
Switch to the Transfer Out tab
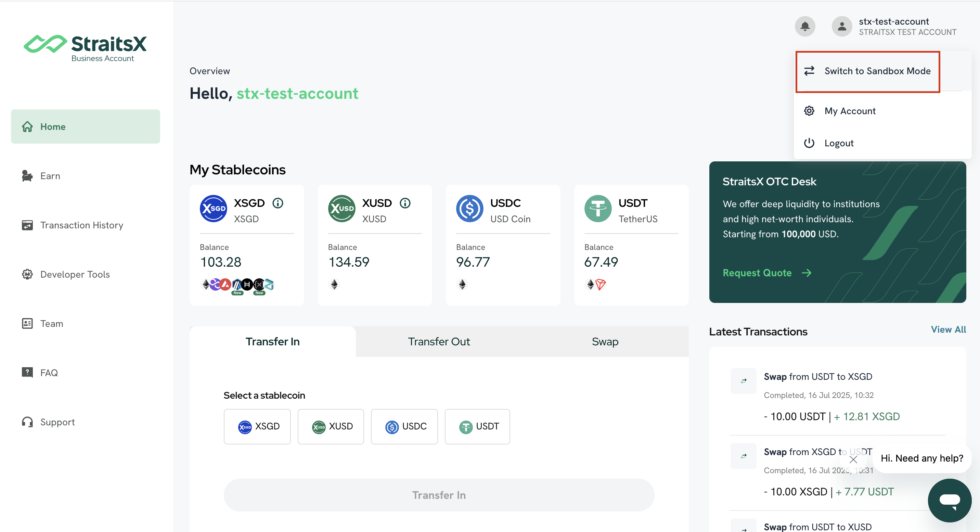point(439,341)
